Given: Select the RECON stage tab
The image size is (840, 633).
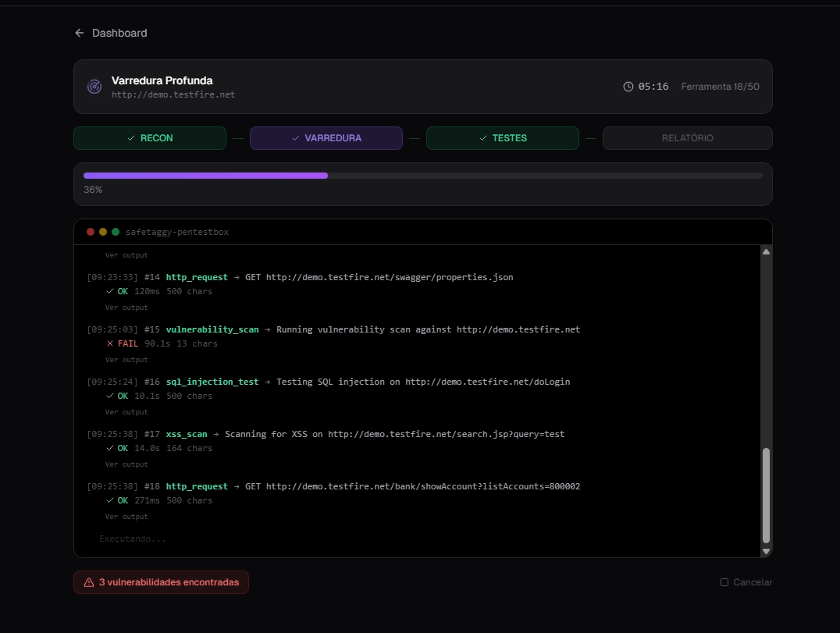Looking at the screenshot, I should (x=149, y=138).
